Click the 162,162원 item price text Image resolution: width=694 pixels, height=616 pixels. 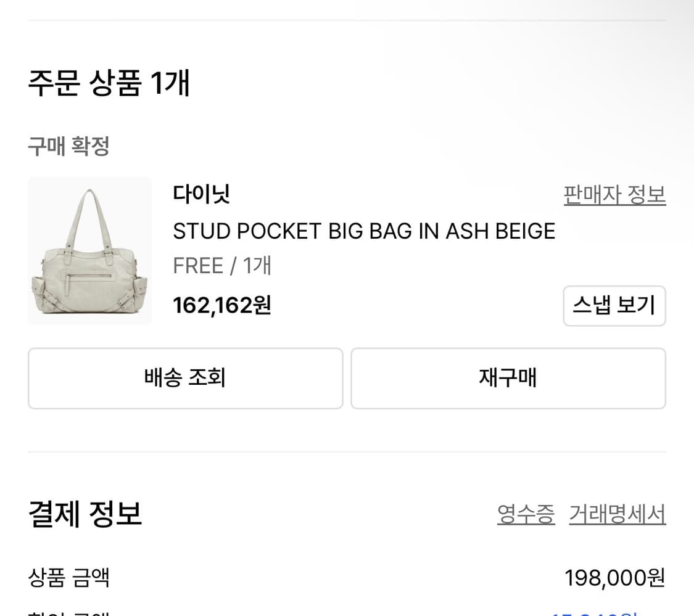coord(221,305)
